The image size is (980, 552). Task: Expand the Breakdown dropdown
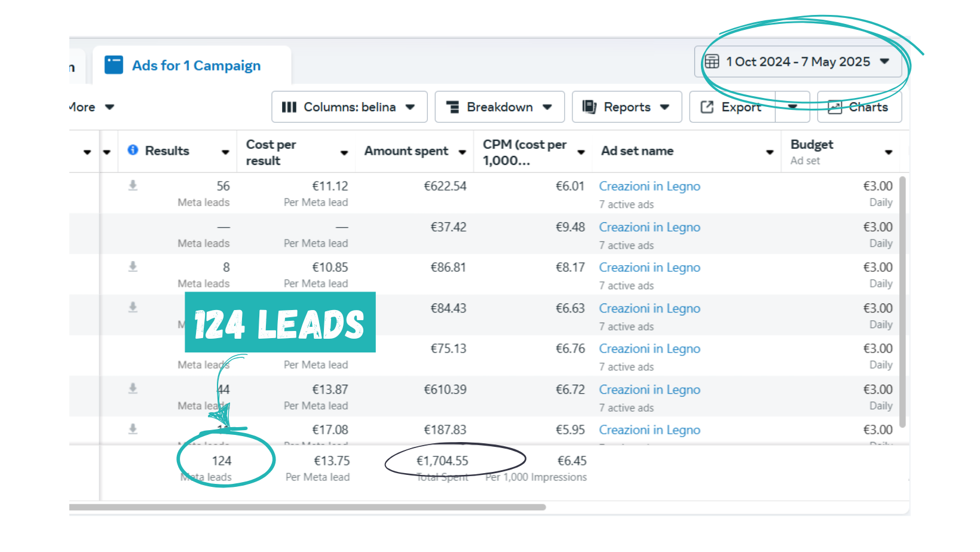coord(499,107)
